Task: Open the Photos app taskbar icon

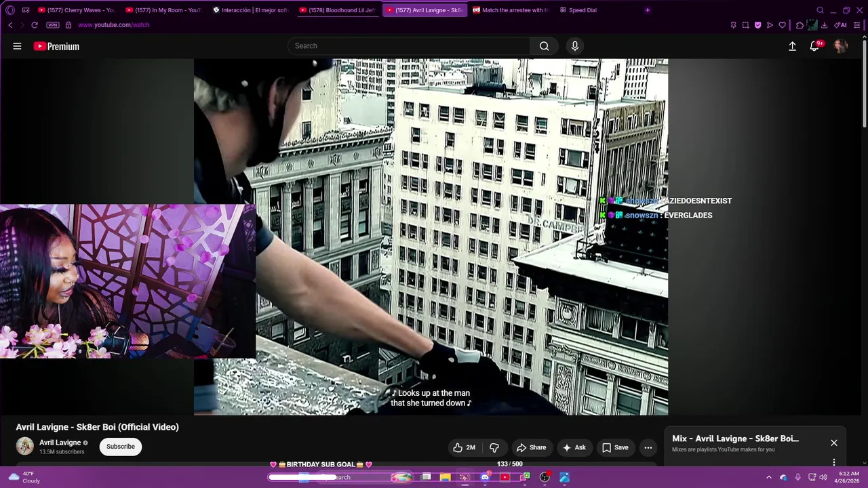Action: pos(564,477)
